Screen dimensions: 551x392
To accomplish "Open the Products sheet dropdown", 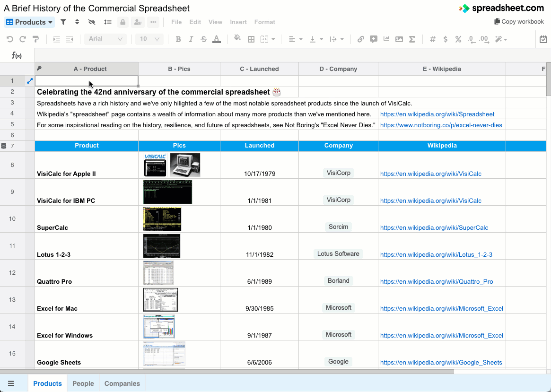I will pos(29,22).
